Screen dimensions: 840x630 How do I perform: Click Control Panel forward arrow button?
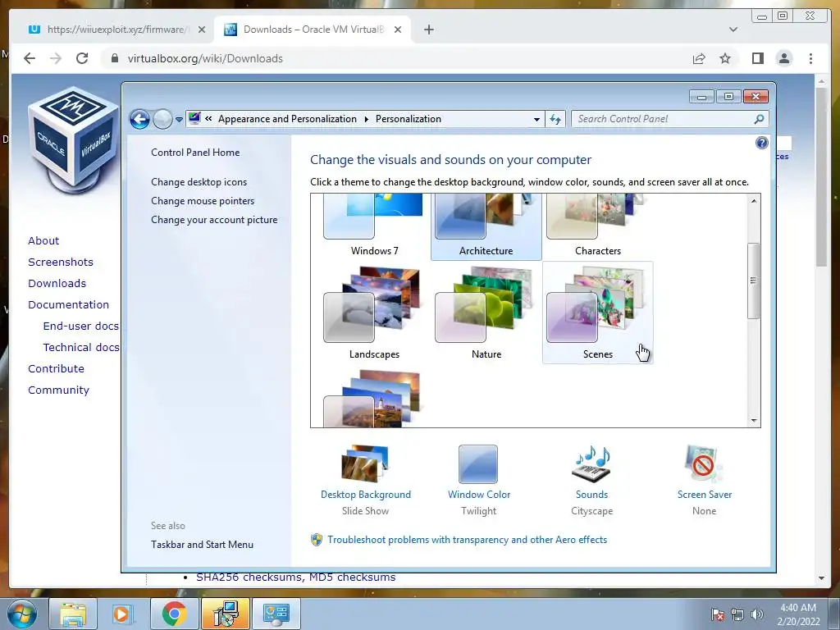[x=162, y=119]
